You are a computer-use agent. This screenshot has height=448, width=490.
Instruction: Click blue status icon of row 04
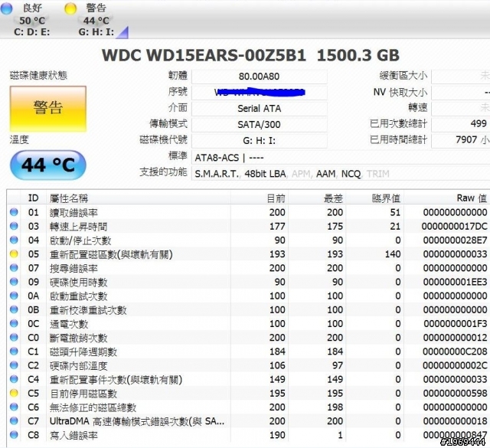[14, 240]
